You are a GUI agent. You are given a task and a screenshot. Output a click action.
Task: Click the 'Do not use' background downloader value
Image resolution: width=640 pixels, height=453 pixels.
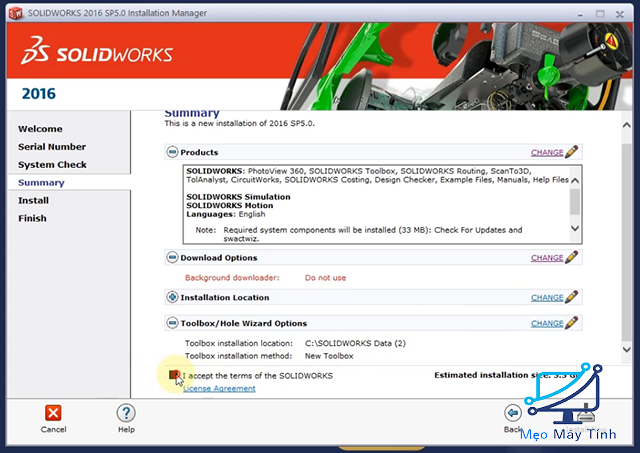325,278
